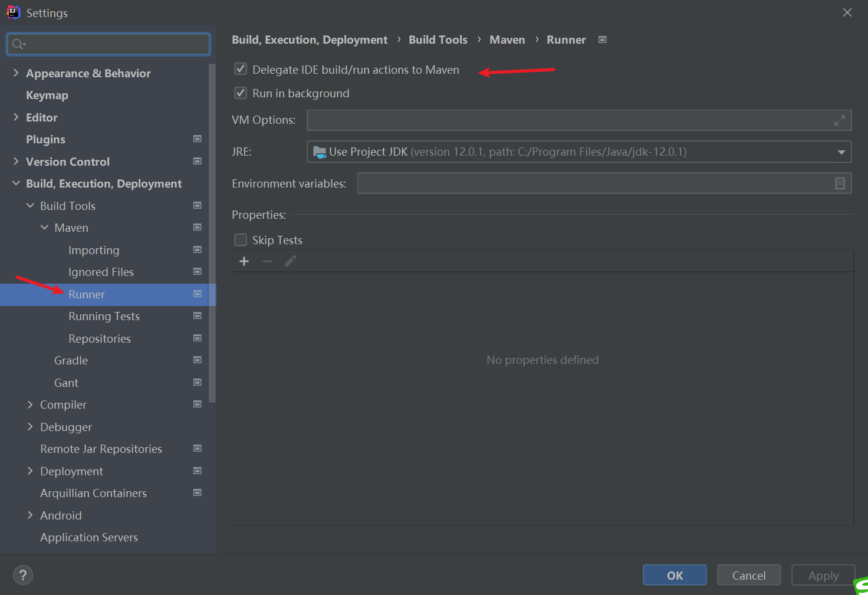Open Arquillian Containers settings
Viewport: 868px width, 595px height.
93,493
